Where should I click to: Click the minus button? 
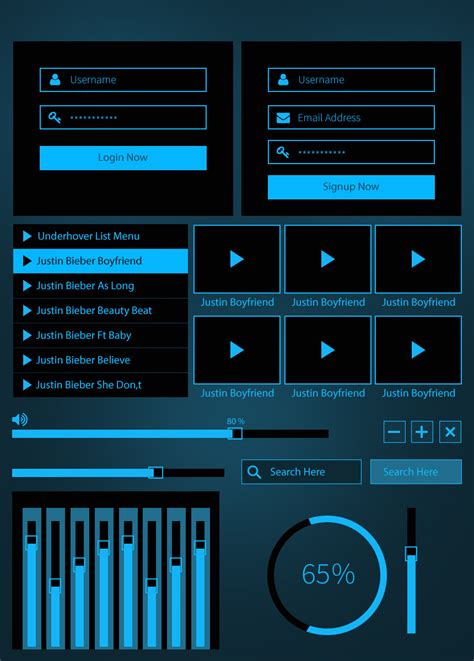click(394, 432)
